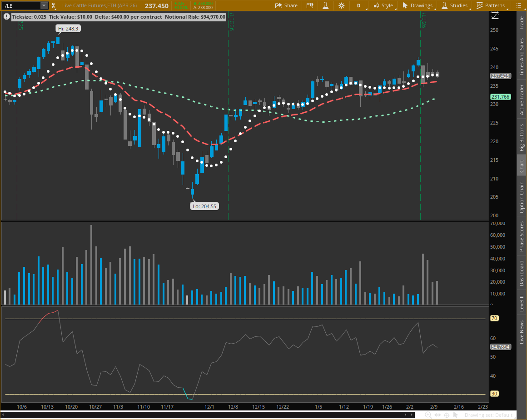Image resolution: width=527 pixels, height=420 pixels.
Task: Click the D timeframe aggregation button
Action: [x=358, y=5]
